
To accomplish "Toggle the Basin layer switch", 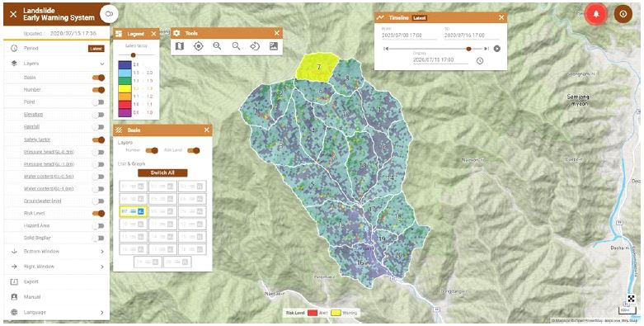I will 99,78.
